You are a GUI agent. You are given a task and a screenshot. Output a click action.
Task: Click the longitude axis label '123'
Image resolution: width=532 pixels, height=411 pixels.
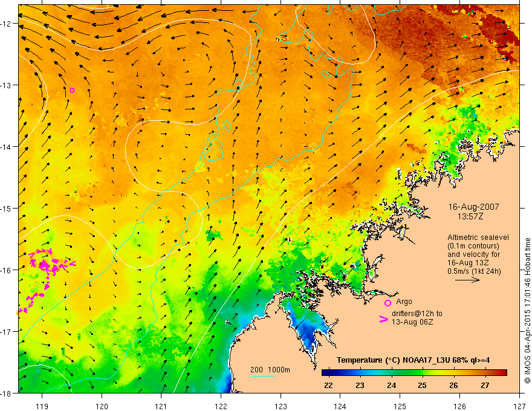[281, 406]
